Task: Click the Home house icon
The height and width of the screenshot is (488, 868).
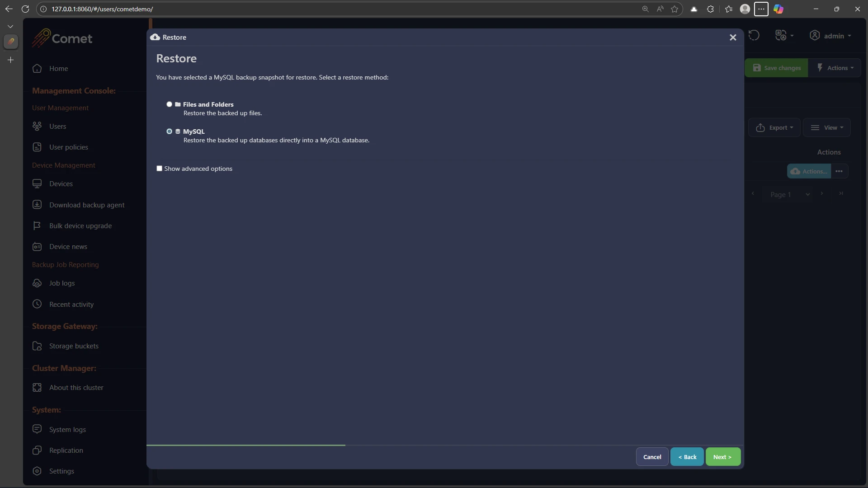Action: click(37, 69)
